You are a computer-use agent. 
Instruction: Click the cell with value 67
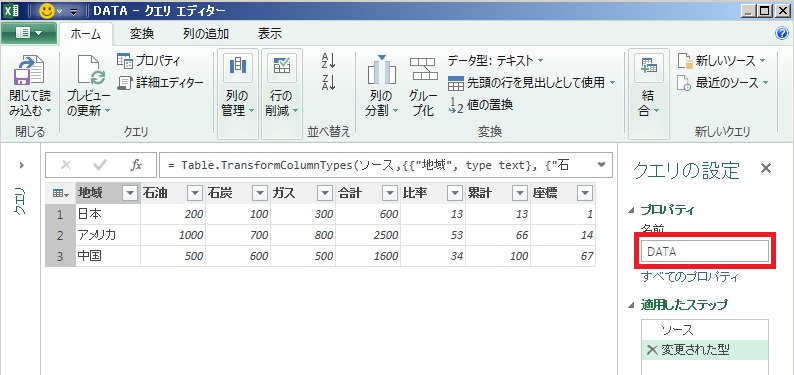click(563, 256)
